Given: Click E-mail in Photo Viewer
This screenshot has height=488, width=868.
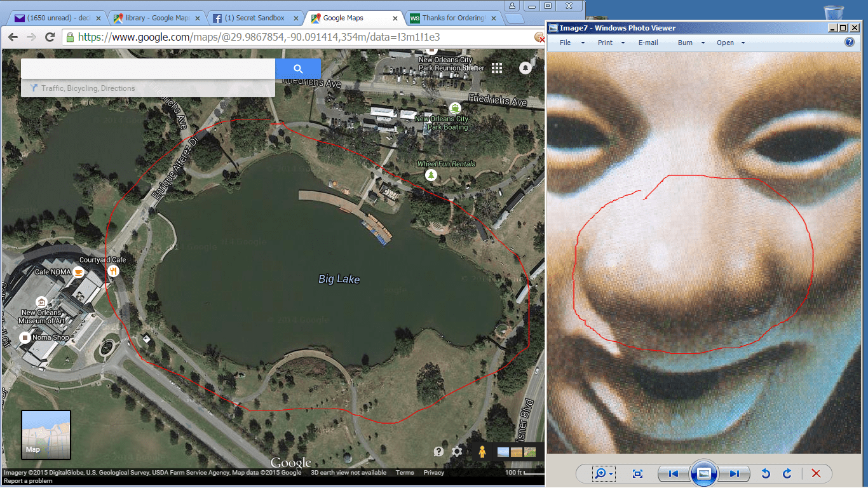Looking at the screenshot, I should [648, 43].
